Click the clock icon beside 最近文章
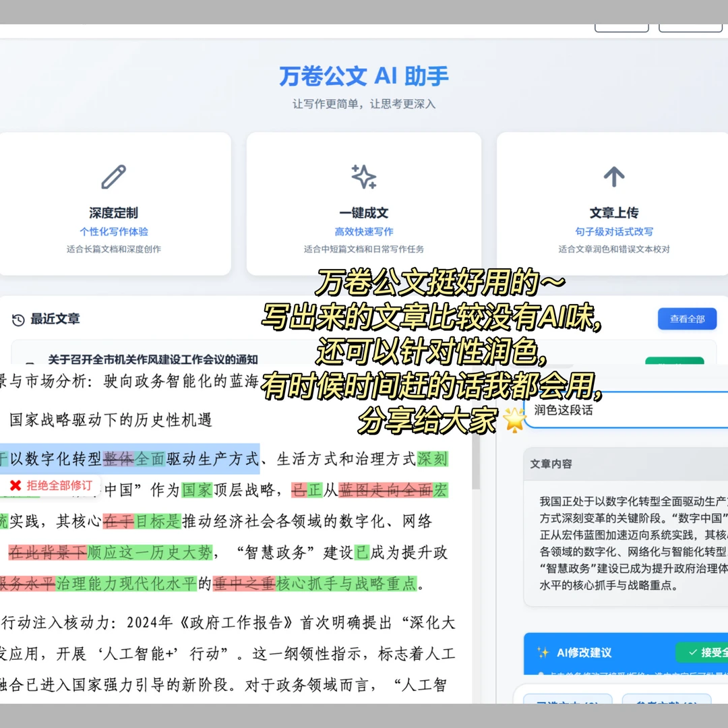This screenshot has height=728, width=728. click(x=18, y=320)
